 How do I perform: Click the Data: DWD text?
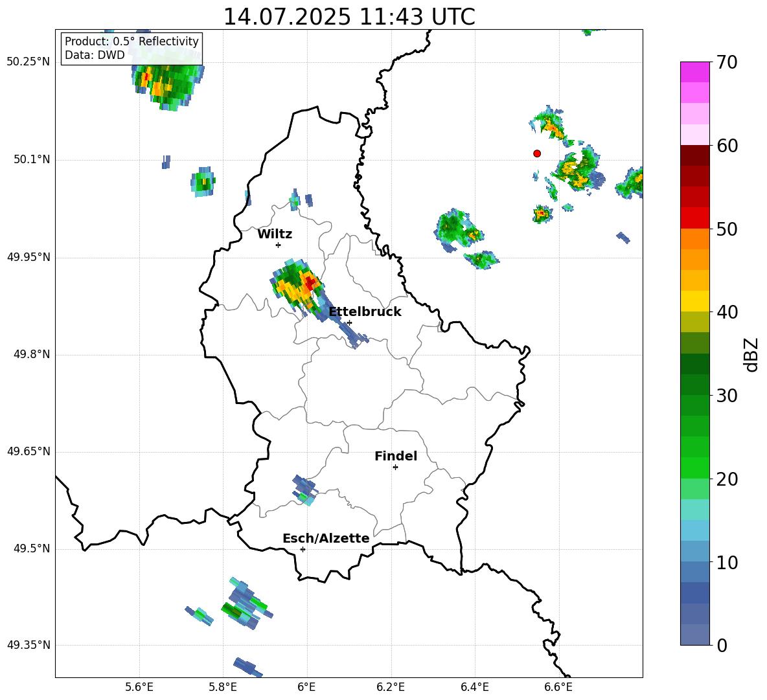95,55
